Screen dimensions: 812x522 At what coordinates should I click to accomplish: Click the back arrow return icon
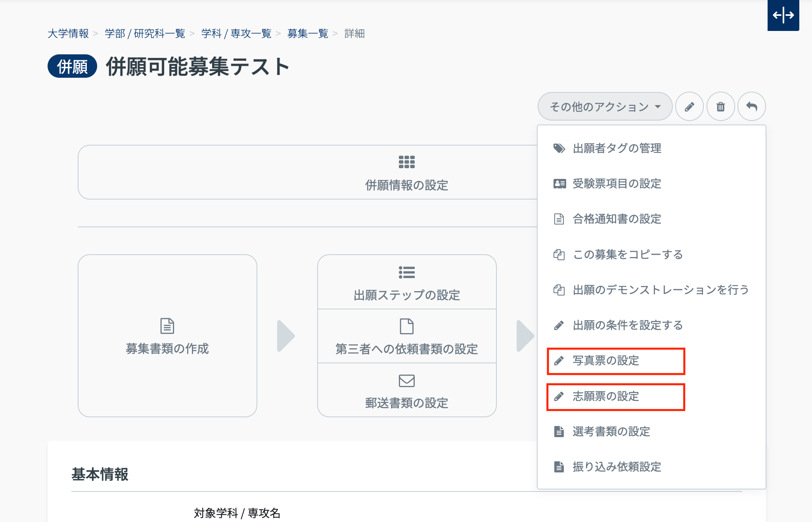pos(751,107)
